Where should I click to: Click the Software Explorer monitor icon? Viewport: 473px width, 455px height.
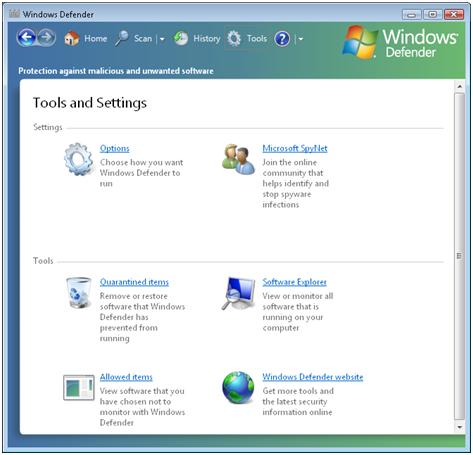pos(238,293)
